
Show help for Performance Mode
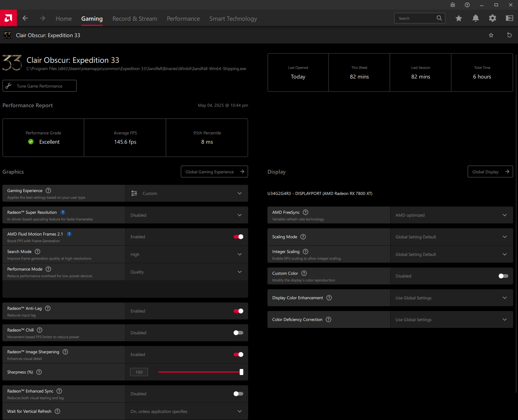48,269
